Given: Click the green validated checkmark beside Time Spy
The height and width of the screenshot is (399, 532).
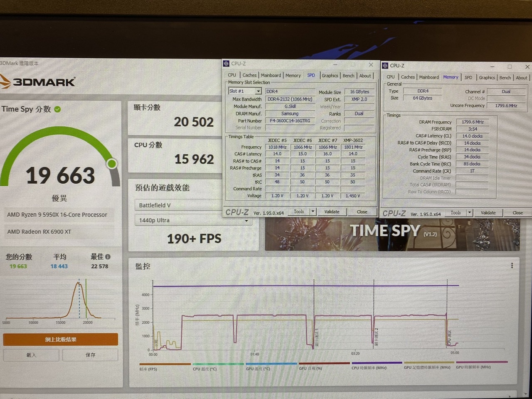Looking at the screenshot, I should (57, 109).
